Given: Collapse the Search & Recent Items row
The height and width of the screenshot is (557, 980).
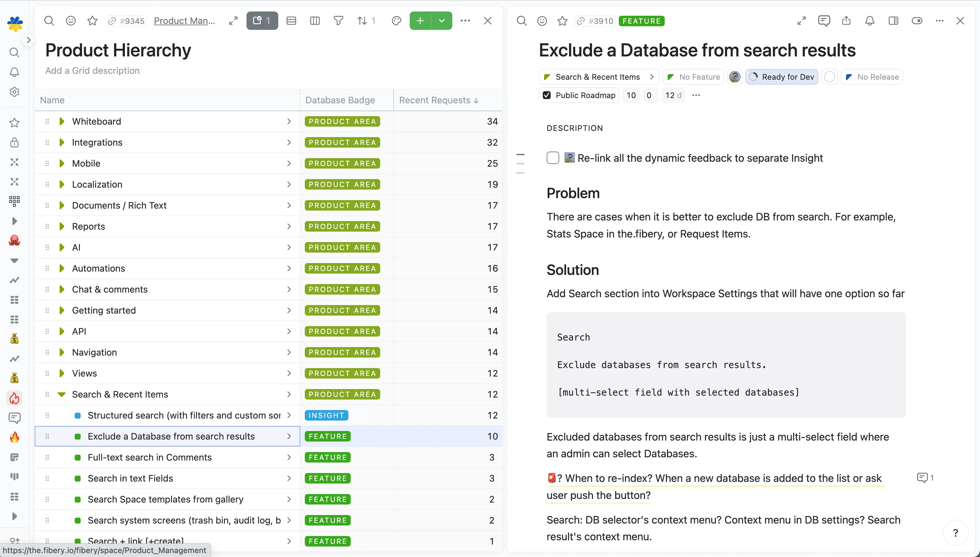Looking at the screenshot, I should 62,394.
